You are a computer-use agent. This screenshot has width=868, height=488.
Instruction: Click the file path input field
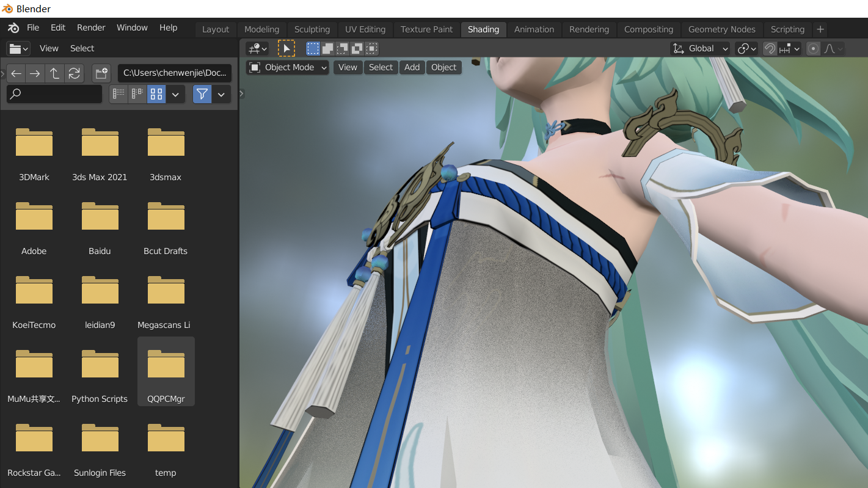point(175,73)
